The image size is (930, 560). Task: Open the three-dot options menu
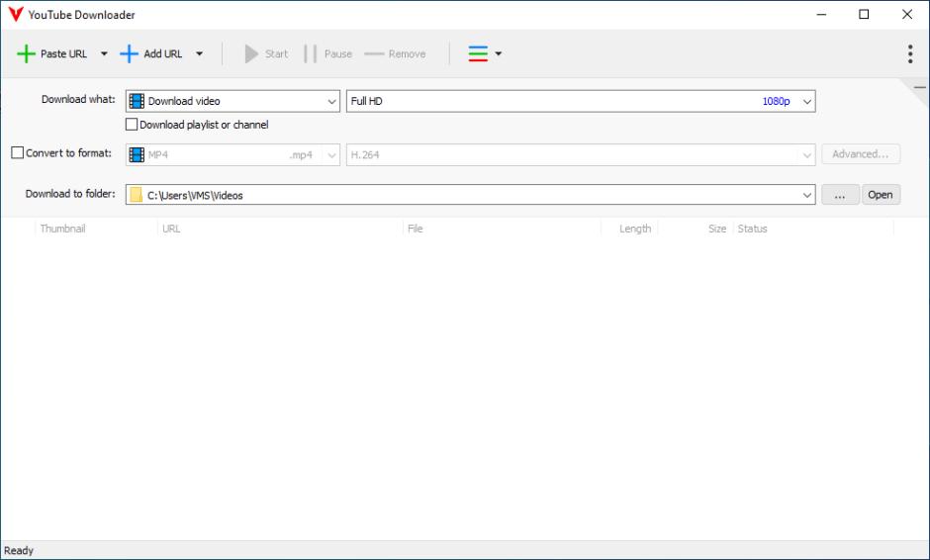coord(910,54)
